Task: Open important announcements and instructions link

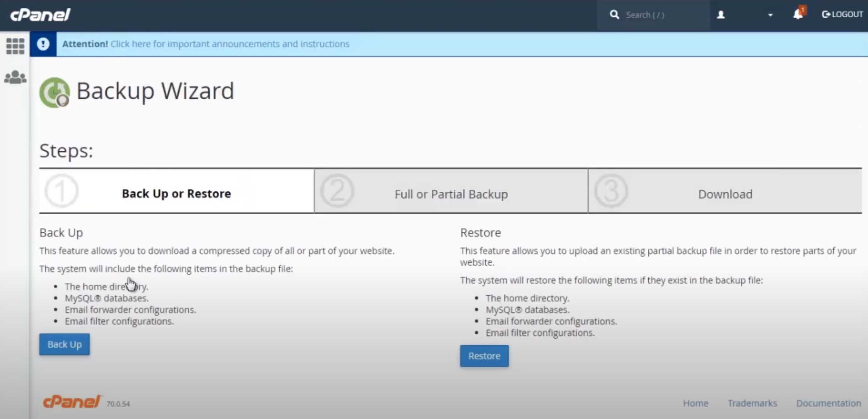Action: click(229, 44)
